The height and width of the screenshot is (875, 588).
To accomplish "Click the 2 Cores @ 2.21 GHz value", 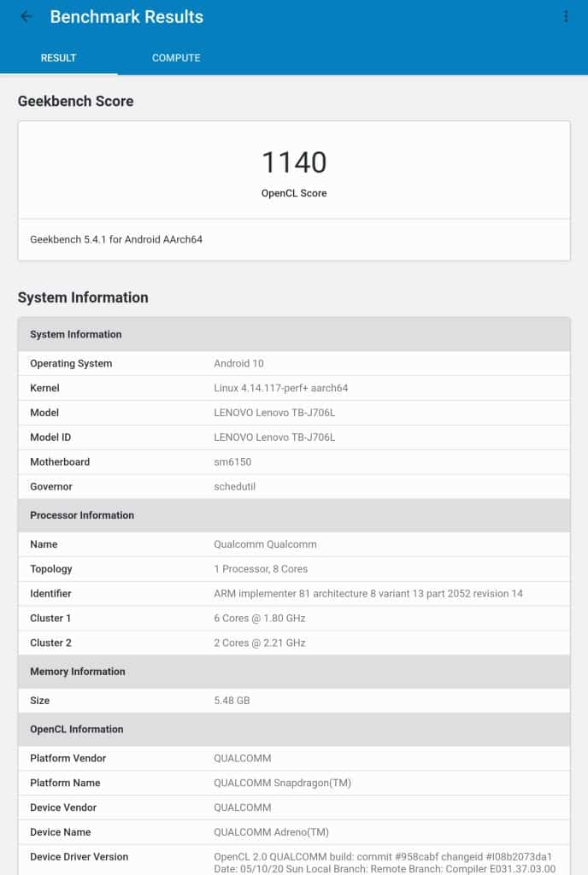I will 260,643.
